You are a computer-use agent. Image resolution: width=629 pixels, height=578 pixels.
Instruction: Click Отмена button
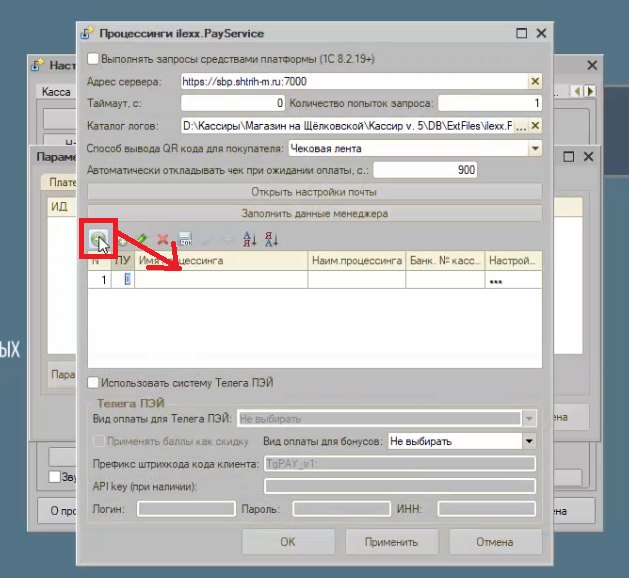tap(495, 542)
